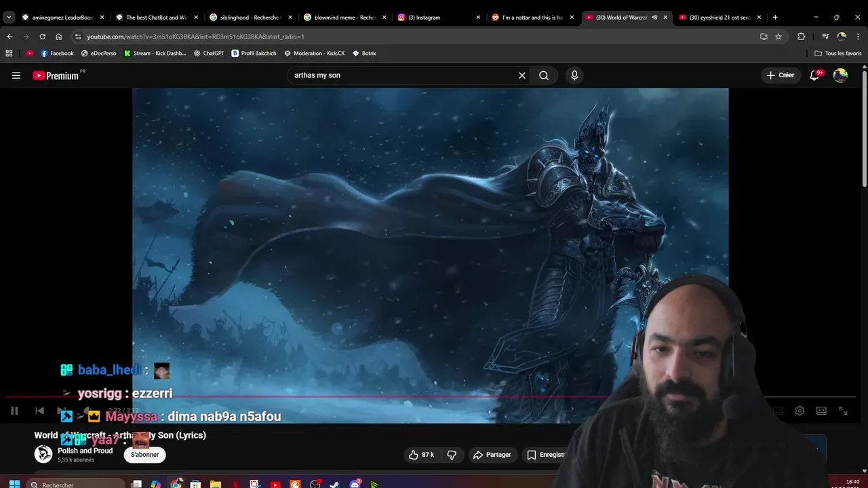868x488 pixels.
Task: Open a new browser tab
Action: [775, 17]
